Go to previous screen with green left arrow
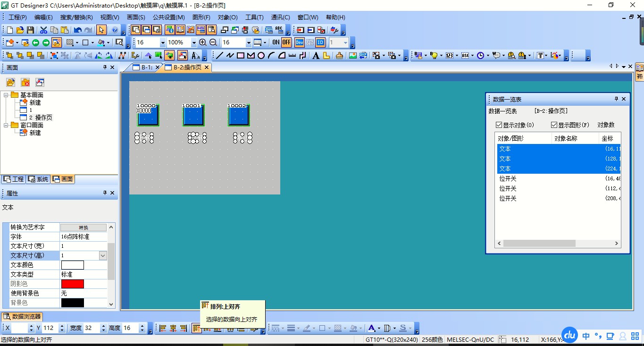This screenshot has width=644, height=346. pos(35,42)
